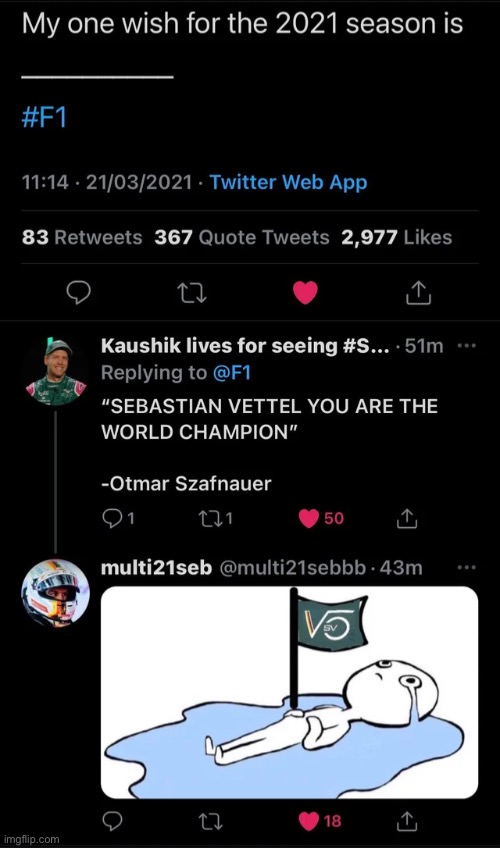Open multi21seb's helmet profile avatar
This screenshot has height=848, width=500.
(x=56, y=593)
